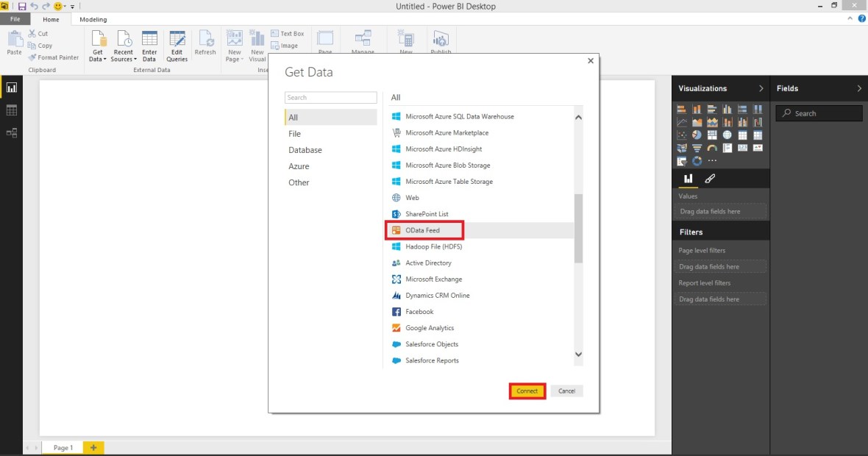Select the Funnel visualization
This screenshot has width=868, height=456.
click(x=697, y=148)
